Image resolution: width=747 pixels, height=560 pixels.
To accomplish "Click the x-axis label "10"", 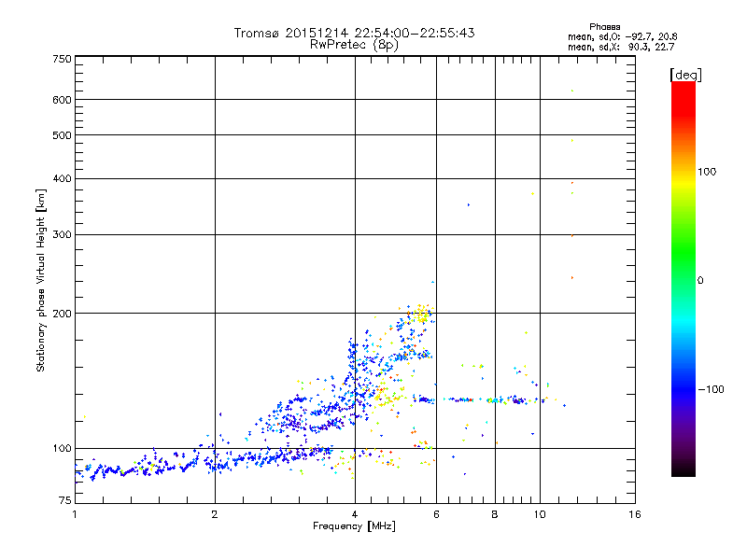I will (540, 514).
